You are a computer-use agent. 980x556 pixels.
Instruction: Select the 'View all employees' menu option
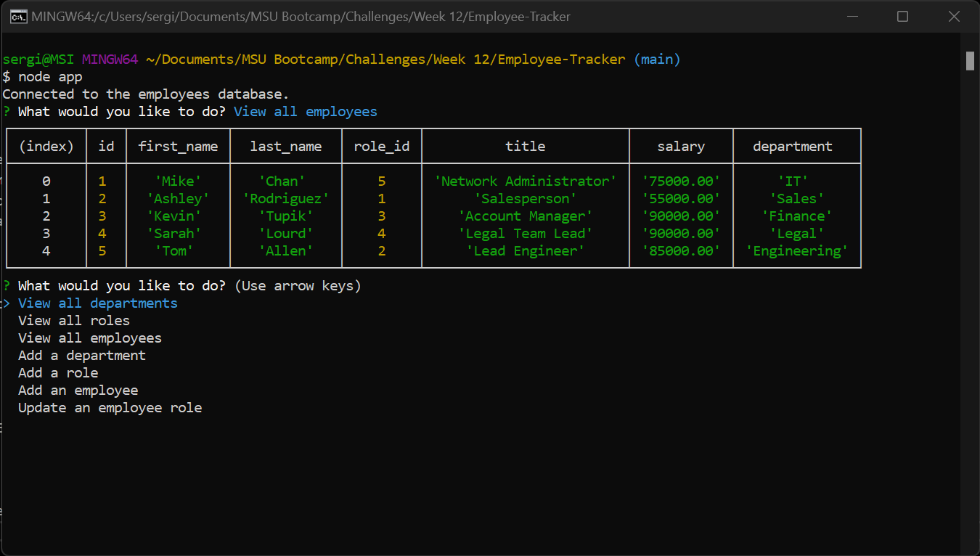tap(89, 338)
